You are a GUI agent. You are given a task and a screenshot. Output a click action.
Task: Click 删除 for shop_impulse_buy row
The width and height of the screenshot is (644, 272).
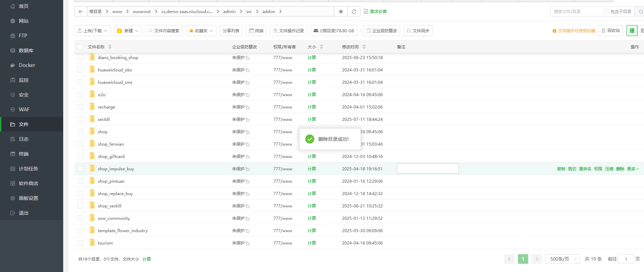[620, 169]
